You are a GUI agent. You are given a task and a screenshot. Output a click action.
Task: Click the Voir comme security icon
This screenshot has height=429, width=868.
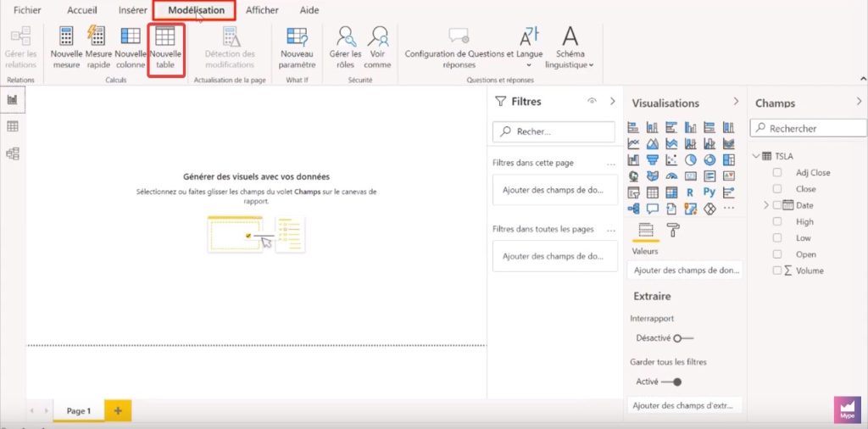click(x=379, y=36)
